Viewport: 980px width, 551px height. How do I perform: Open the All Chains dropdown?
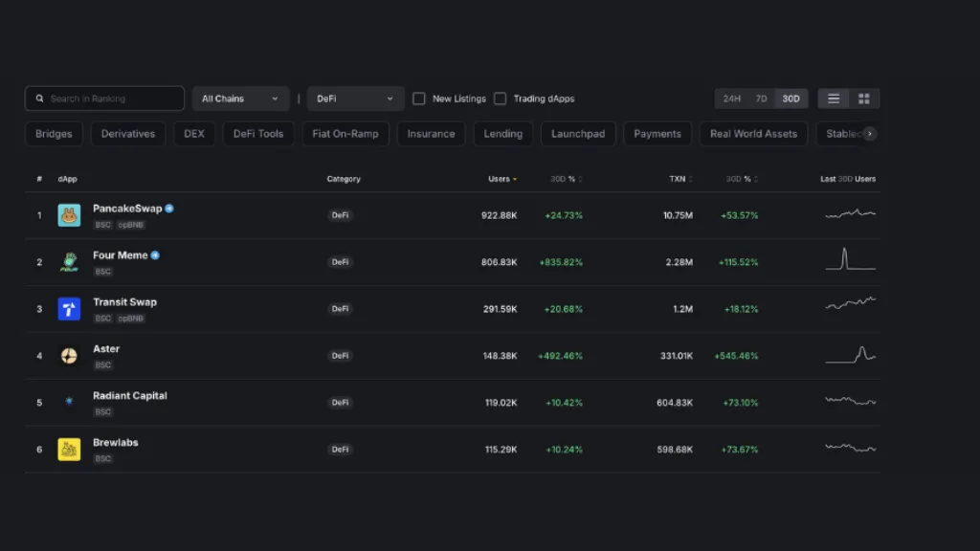point(240,99)
